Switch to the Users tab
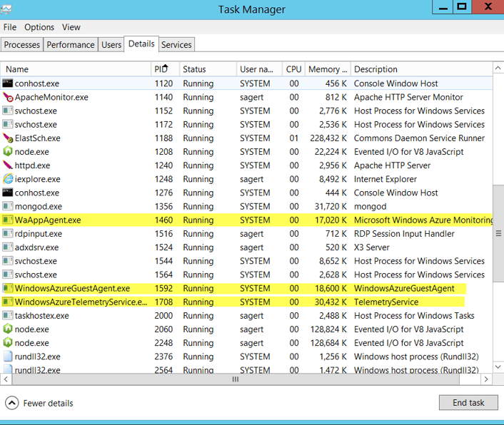 [x=111, y=45]
